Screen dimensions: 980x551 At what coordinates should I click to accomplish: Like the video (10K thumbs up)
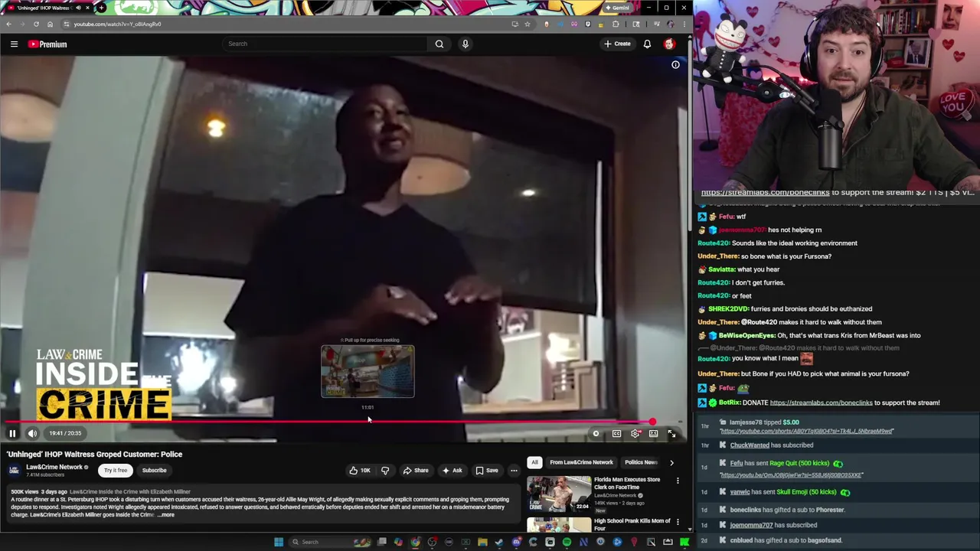click(x=360, y=471)
